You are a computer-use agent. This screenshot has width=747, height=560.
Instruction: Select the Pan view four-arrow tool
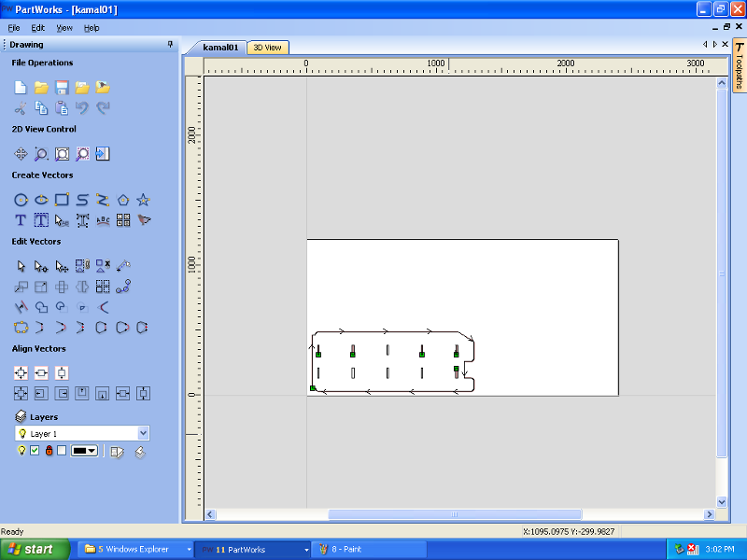tap(21, 154)
